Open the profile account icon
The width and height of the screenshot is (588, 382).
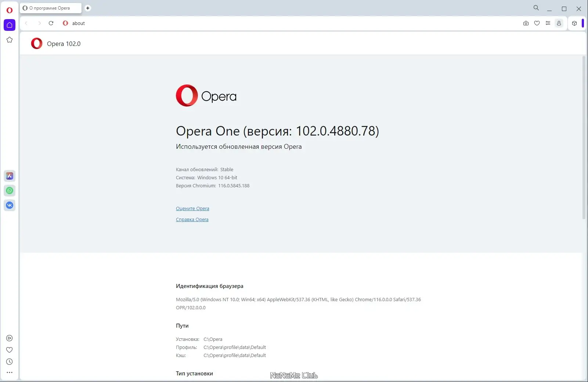click(559, 23)
